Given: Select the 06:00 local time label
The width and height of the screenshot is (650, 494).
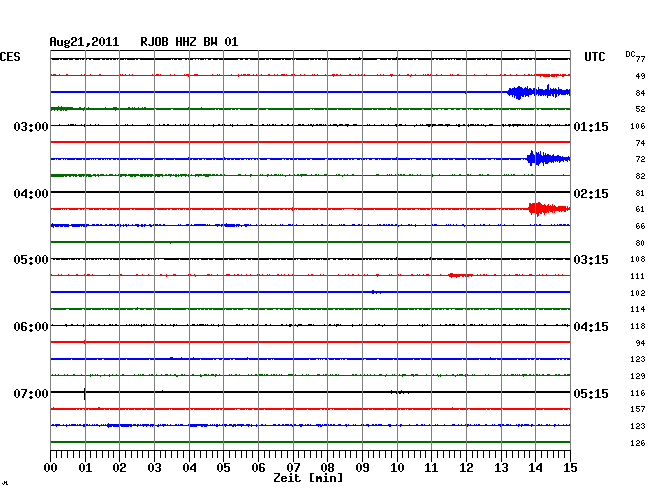Looking at the screenshot, I should point(31,327).
